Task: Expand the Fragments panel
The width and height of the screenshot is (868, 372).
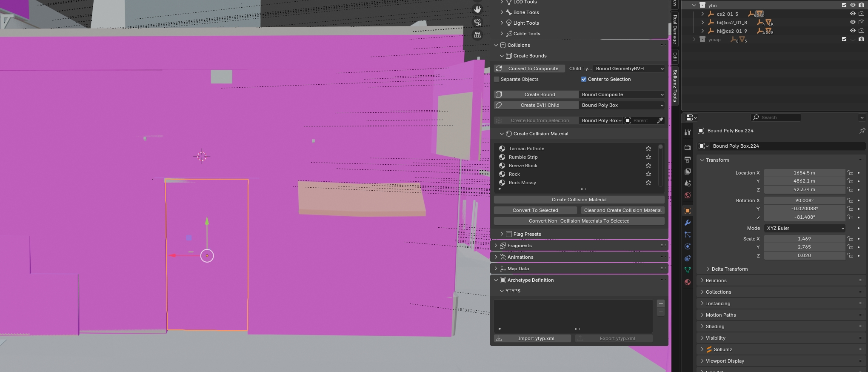Action: (x=519, y=246)
